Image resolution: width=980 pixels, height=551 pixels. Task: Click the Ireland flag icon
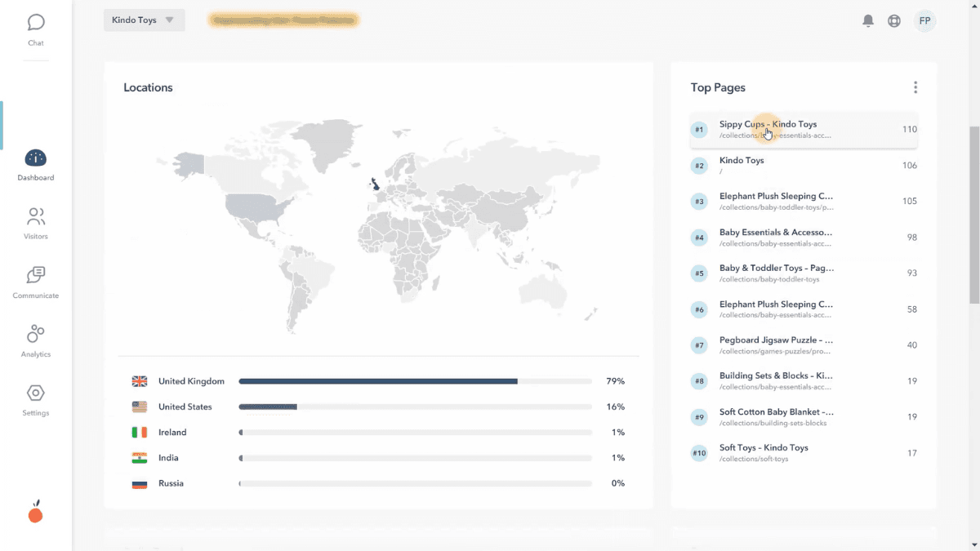tap(140, 433)
